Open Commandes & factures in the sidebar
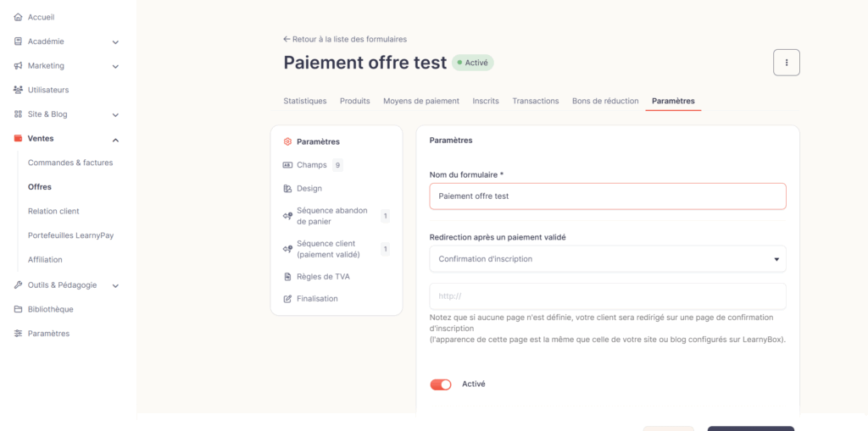Viewport: 868px width, 431px height. [x=70, y=163]
